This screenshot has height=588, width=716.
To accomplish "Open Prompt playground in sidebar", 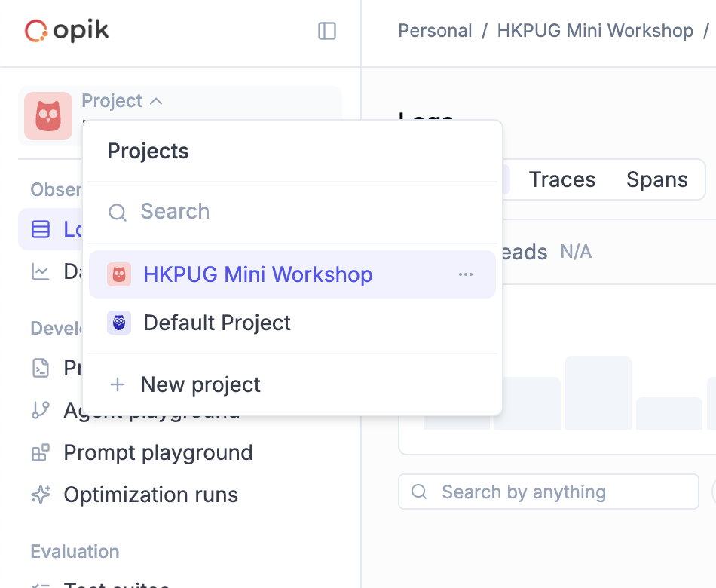I will [x=158, y=453].
